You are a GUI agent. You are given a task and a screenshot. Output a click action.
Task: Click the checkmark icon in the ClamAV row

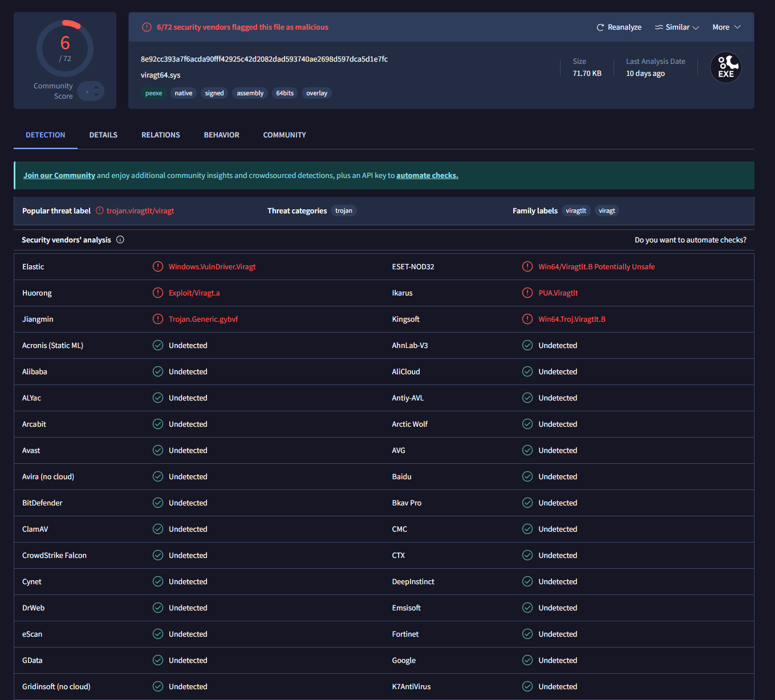(x=158, y=529)
